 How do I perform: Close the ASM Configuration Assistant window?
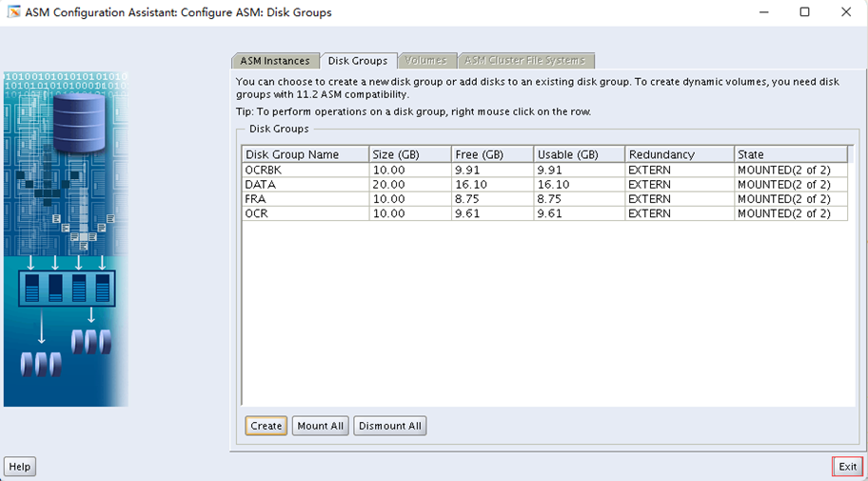[x=846, y=12]
